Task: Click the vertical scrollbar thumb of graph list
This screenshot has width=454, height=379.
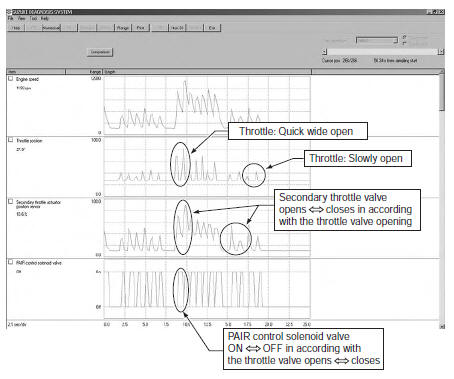Action: pos(442,92)
